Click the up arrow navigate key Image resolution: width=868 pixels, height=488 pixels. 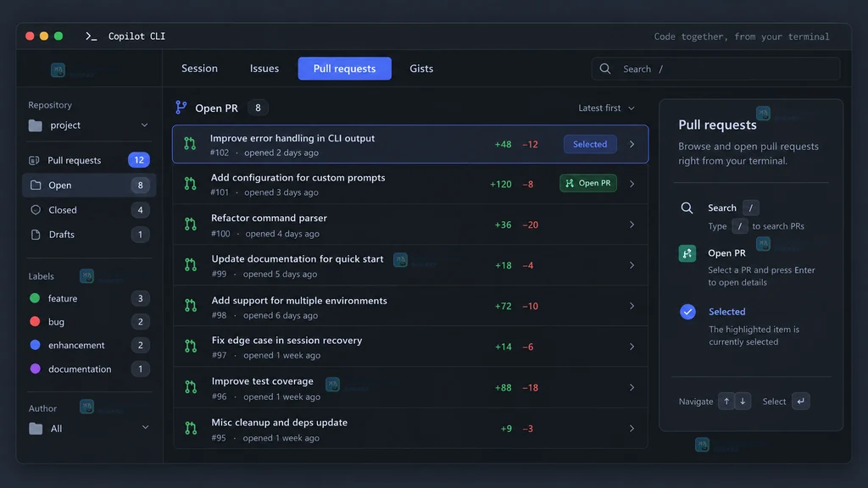pos(726,401)
